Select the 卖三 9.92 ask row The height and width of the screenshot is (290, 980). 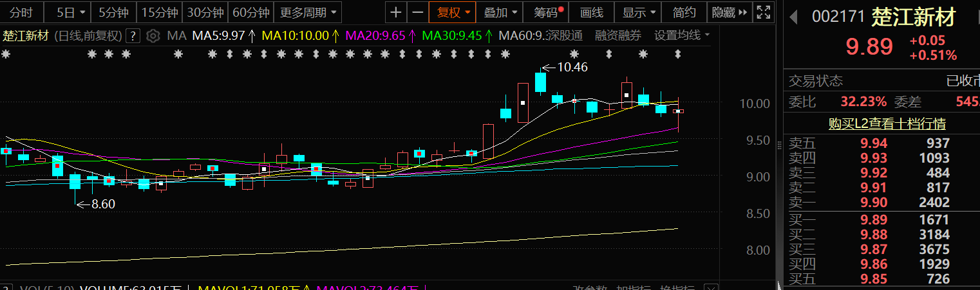881,173
